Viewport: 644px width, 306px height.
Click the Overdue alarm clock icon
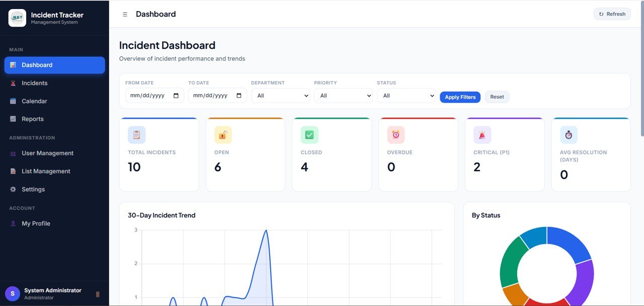[x=396, y=135]
